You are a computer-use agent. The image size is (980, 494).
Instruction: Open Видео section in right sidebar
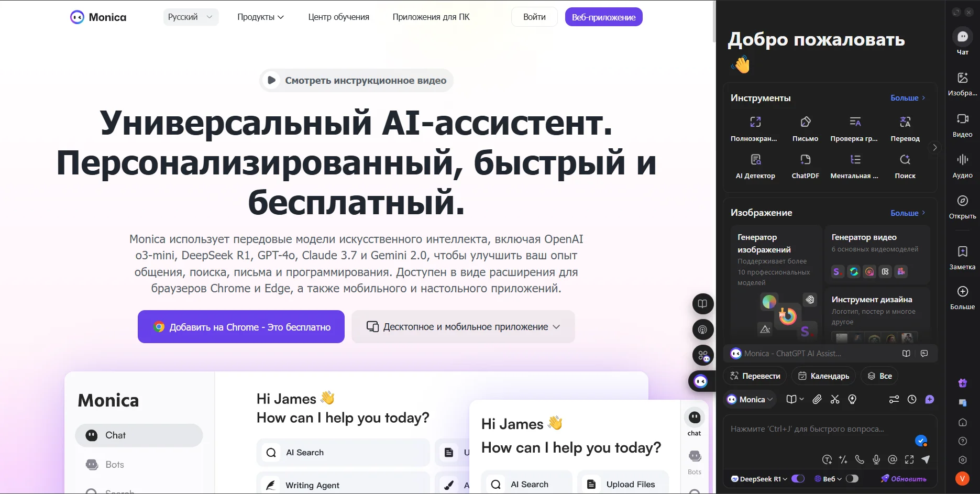tap(963, 125)
